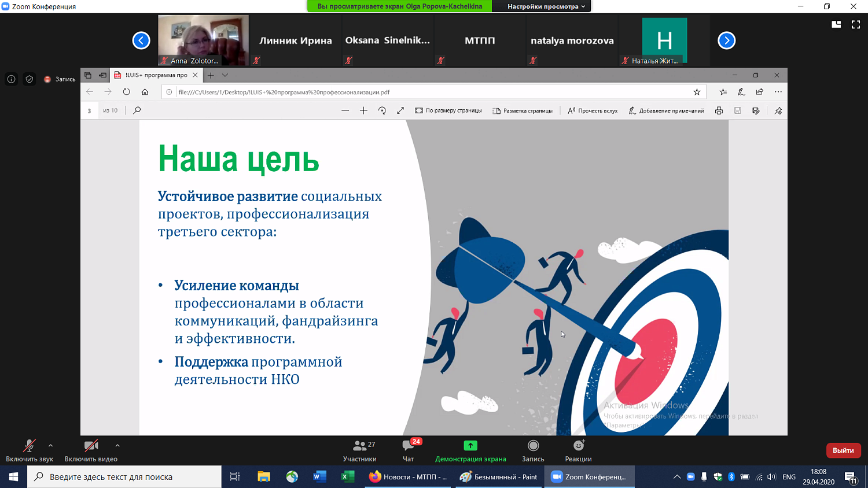Screen dimensions: 868x488
Task: Open browser more options menu
Action: click(x=778, y=92)
